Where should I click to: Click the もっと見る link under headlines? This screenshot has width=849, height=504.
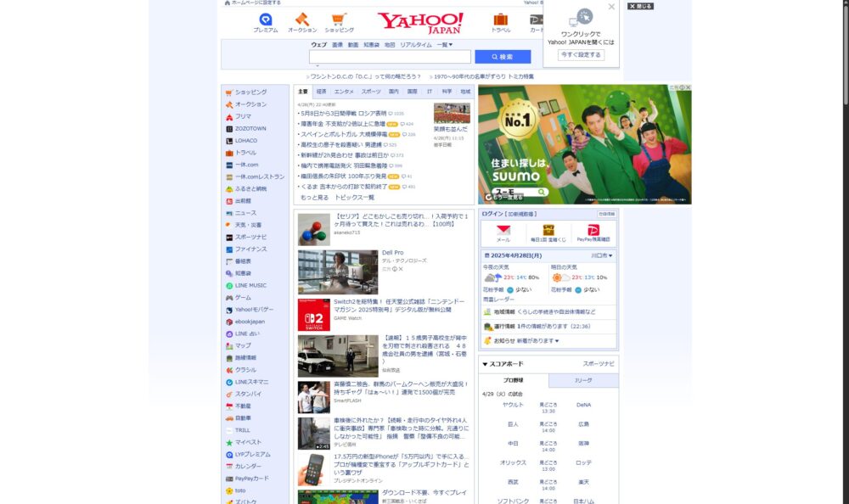[x=315, y=198]
